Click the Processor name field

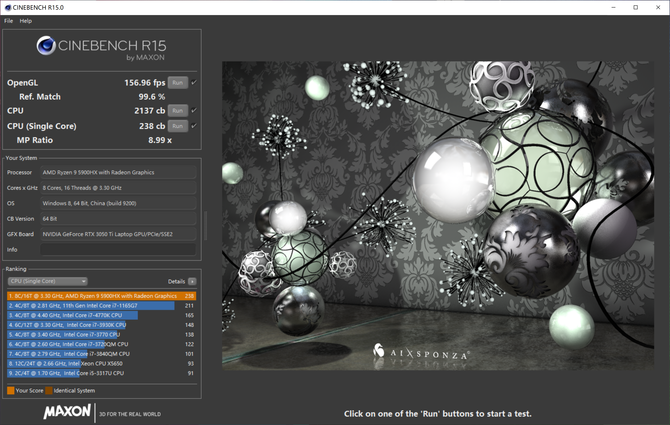[118, 173]
